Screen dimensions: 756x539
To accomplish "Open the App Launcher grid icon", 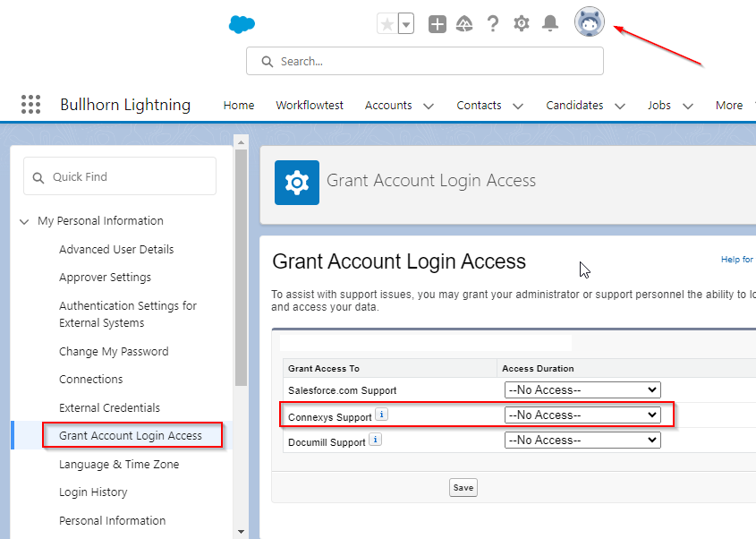I will tap(30, 105).
